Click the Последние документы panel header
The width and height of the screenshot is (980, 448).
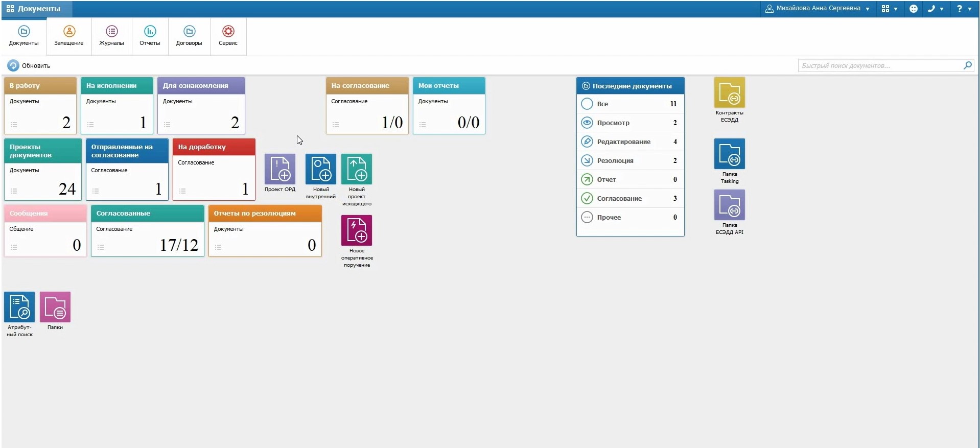(631, 86)
